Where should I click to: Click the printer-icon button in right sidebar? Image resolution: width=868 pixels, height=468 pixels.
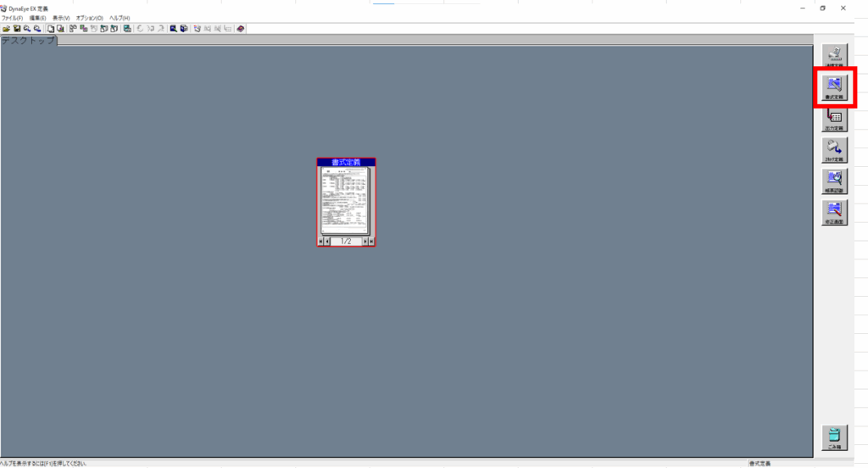(834, 151)
